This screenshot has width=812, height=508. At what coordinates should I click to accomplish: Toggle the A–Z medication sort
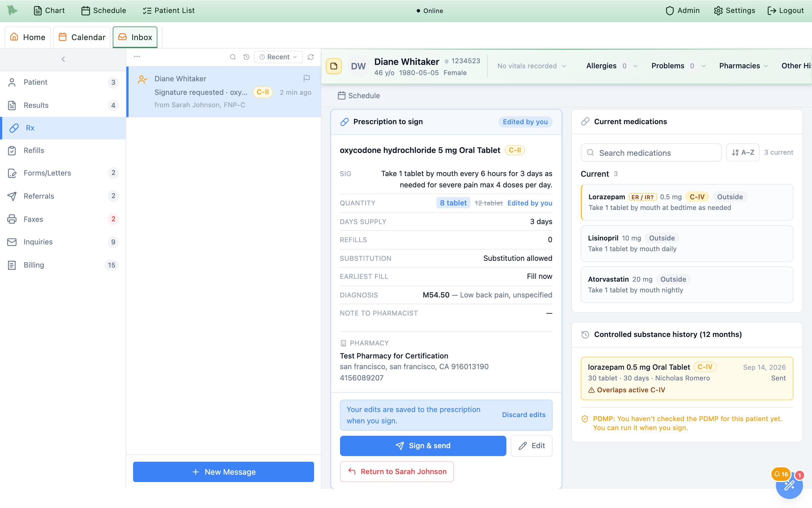point(743,152)
